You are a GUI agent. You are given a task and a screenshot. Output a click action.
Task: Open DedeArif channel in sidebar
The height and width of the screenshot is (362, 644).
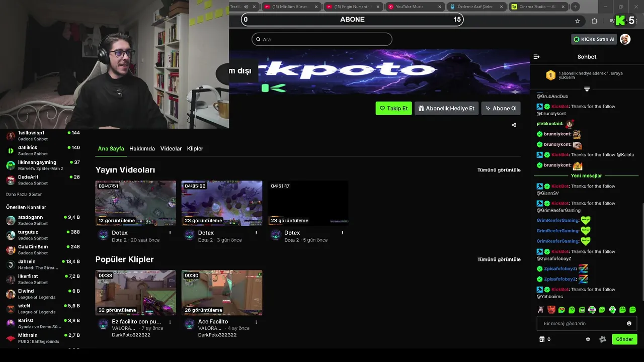pos(43,179)
